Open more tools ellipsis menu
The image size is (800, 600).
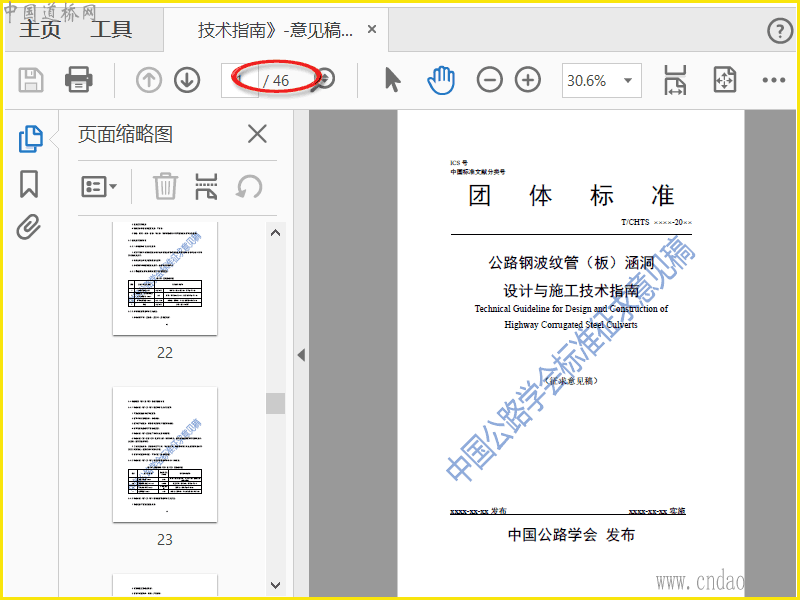pyautogui.click(x=773, y=80)
